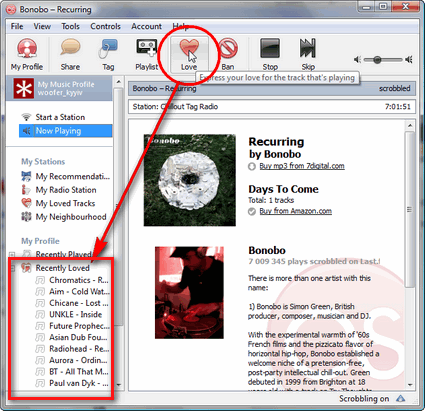This screenshot has width=425, height=411.
Task: Click the scrobbled status label
Action: point(395,88)
